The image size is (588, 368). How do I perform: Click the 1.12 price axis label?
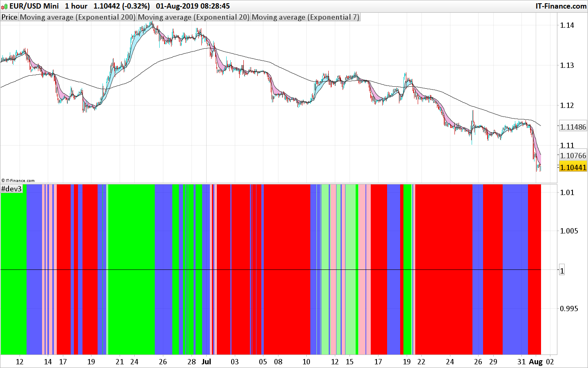pyautogui.click(x=567, y=105)
